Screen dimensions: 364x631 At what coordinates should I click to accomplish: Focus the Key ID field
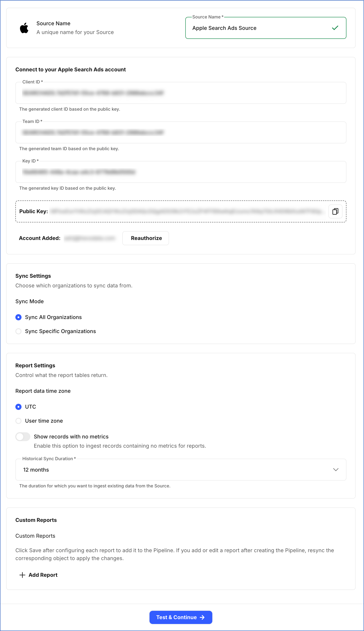click(181, 172)
